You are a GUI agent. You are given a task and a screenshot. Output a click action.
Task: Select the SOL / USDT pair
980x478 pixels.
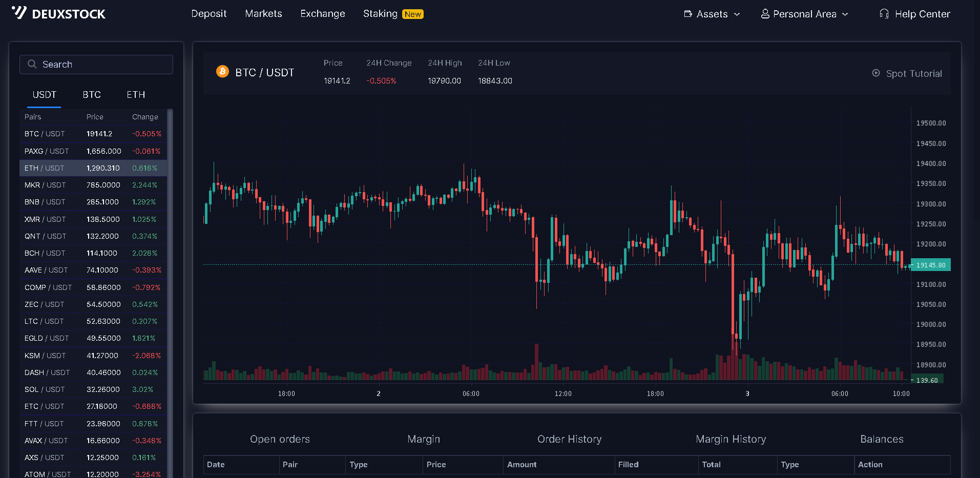(93, 389)
